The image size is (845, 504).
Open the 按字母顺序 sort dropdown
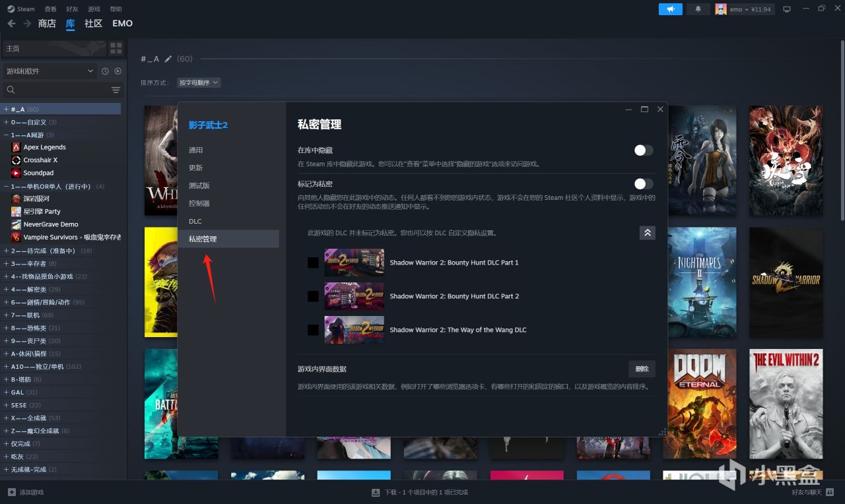[199, 82]
